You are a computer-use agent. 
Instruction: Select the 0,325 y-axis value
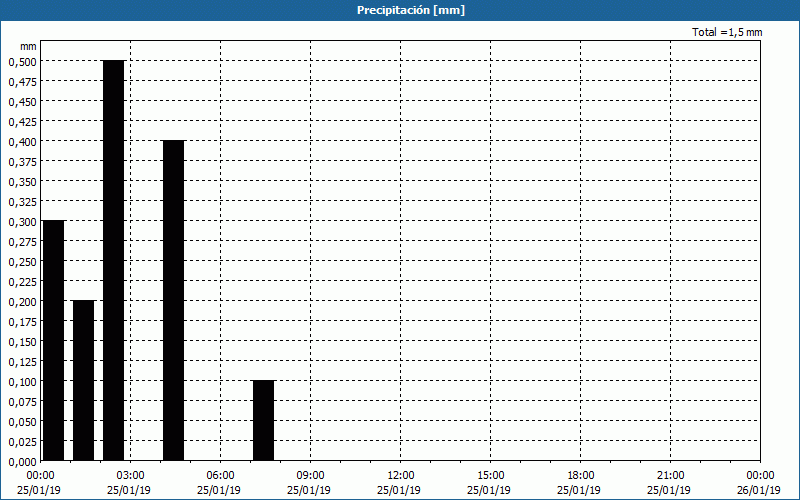pos(23,202)
